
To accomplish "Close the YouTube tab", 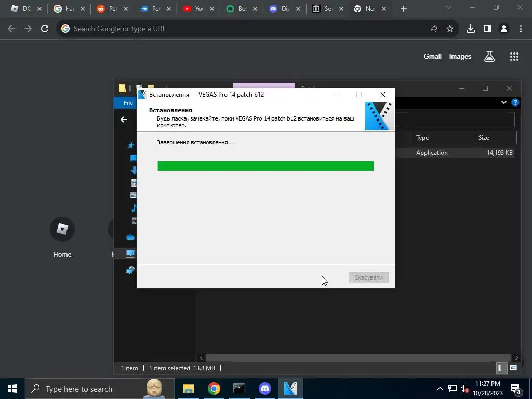I will pos(212,9).
